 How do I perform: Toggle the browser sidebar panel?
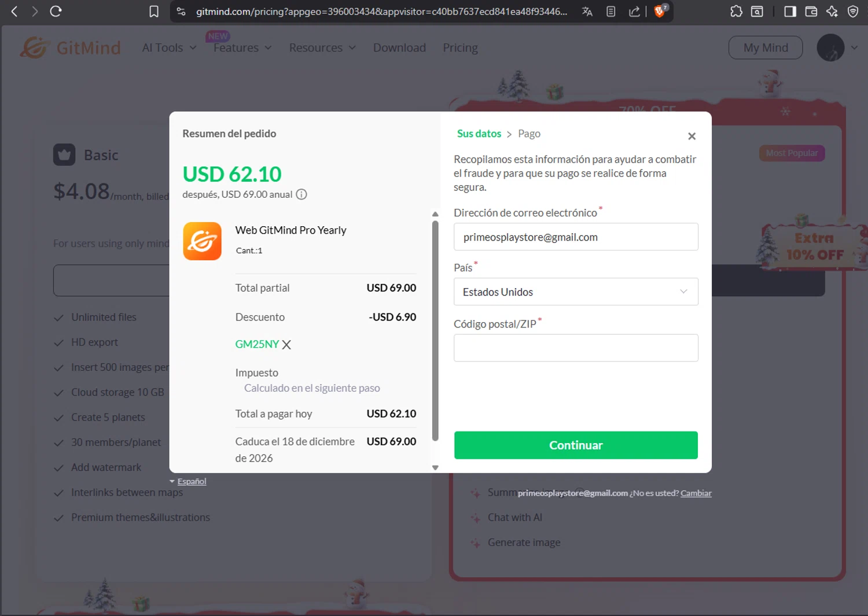(790, 11)
